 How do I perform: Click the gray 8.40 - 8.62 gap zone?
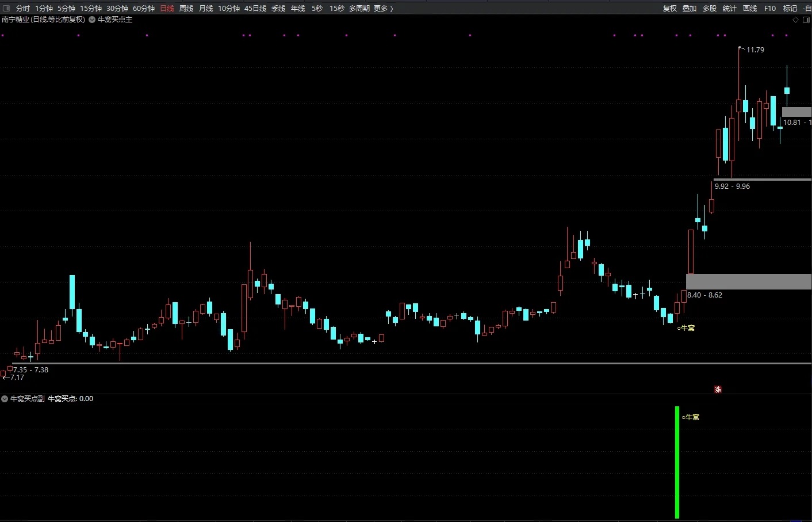[x=749, y=281]
